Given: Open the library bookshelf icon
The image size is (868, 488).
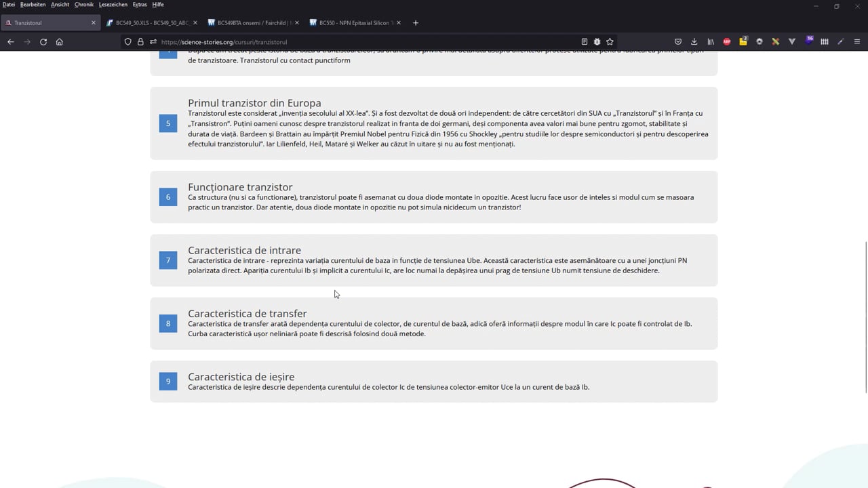Looking at the screenshot, I should point(711,42).
